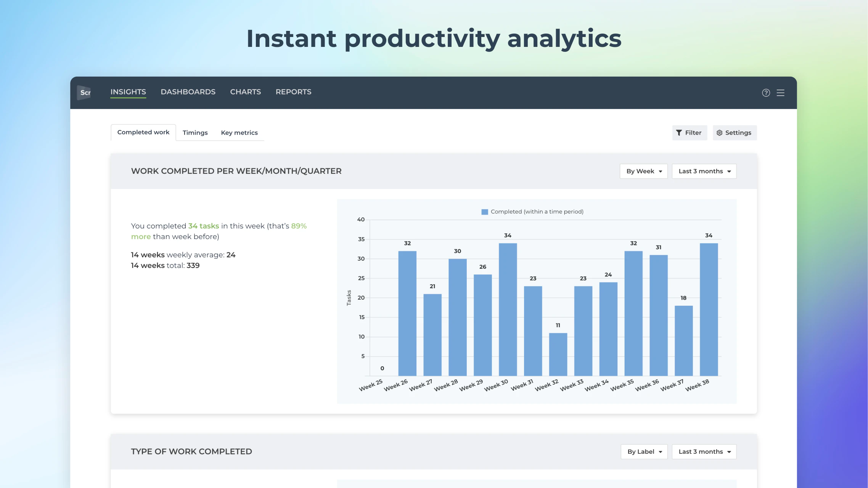Switch to the Key metrics tab
Screen dimensions: 868x488
pyautogui.click(x=239, y=133)
